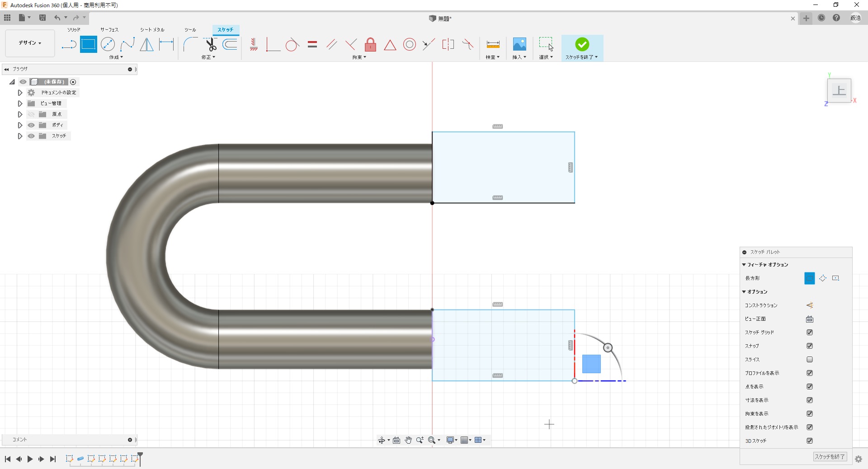The height and width of the screenshot is (469, 868).
Task: Expand the スケッチ folder in browser
Action: [x=20, y=136]
